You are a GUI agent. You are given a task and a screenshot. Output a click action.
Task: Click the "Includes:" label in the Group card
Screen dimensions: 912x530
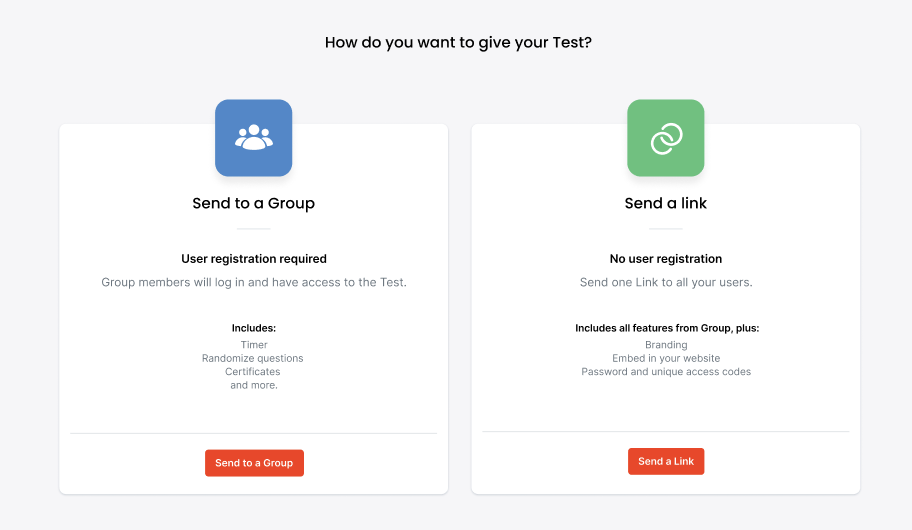[253, 328]
